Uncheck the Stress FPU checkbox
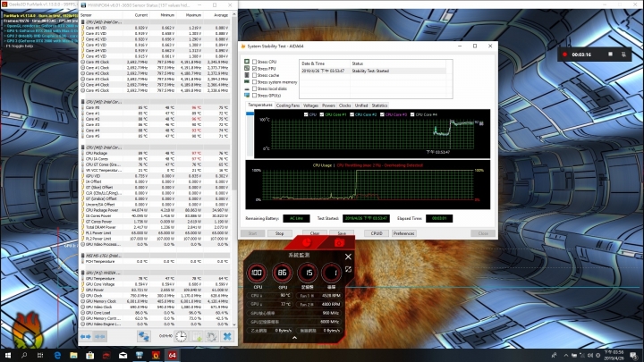The image size is (644, 362). click(254, 69)
